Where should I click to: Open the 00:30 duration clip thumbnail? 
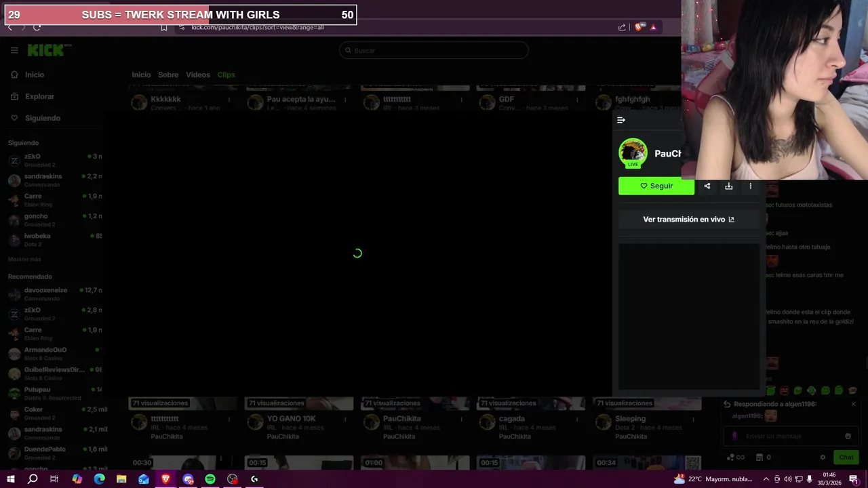pos(183,462)
